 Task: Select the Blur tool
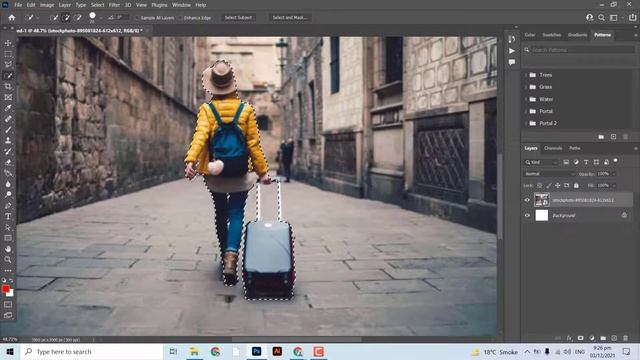[8, 184]
